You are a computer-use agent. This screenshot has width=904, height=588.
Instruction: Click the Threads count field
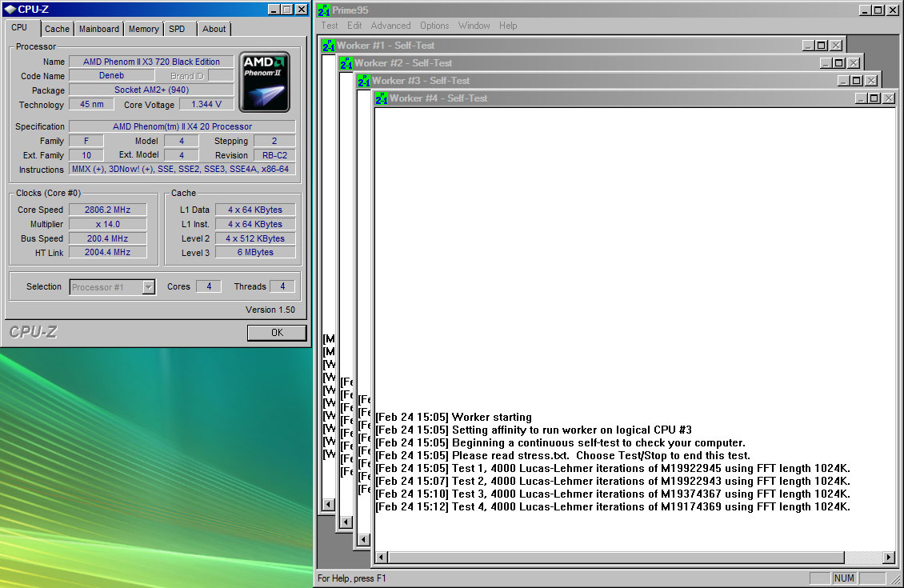[282, 286]
